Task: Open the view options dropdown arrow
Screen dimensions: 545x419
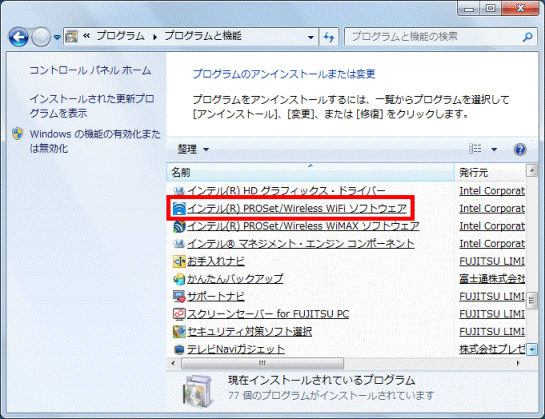Action: point(494,150)
